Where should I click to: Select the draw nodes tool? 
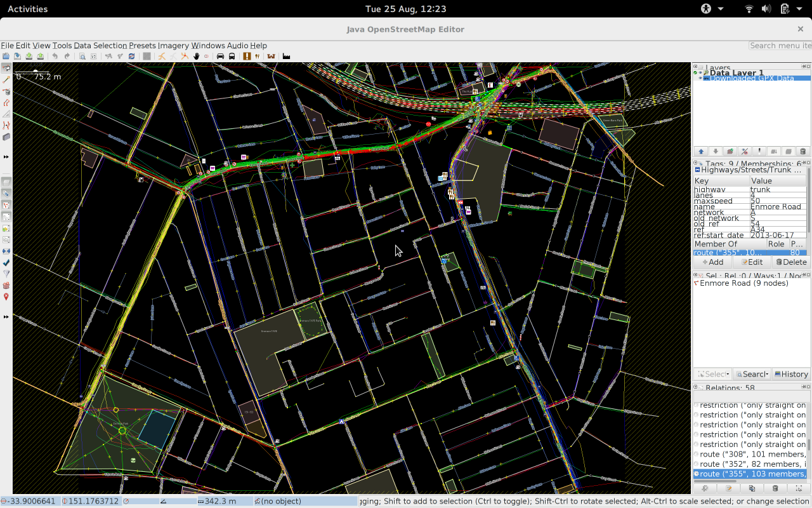click(x=6, y=80)
